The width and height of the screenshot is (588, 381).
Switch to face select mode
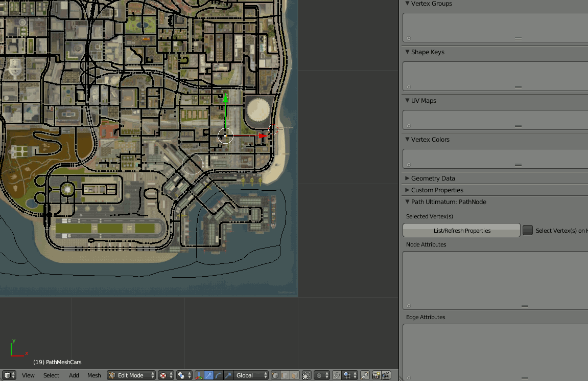(295, 375)
